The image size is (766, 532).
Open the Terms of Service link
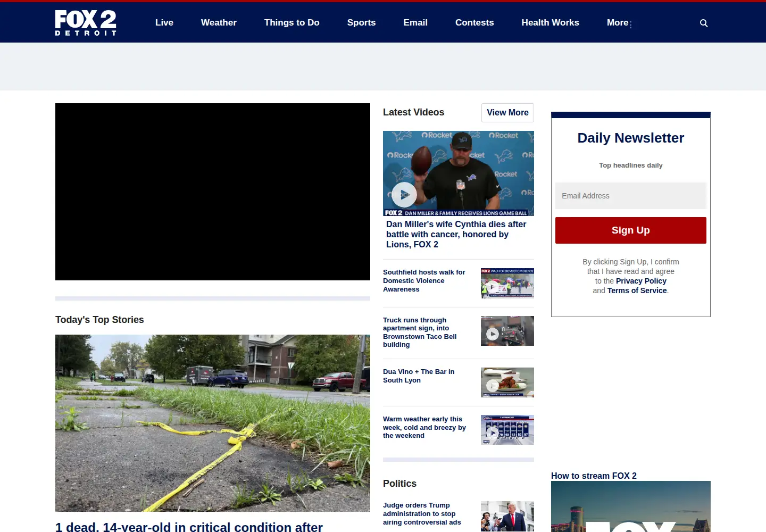pos(637,290)
